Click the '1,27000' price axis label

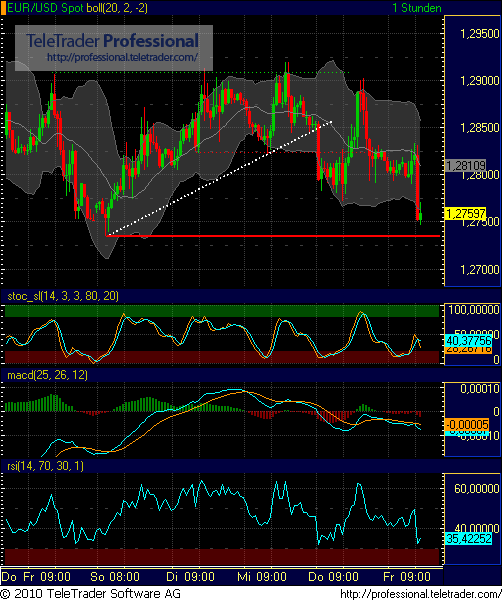479,270
